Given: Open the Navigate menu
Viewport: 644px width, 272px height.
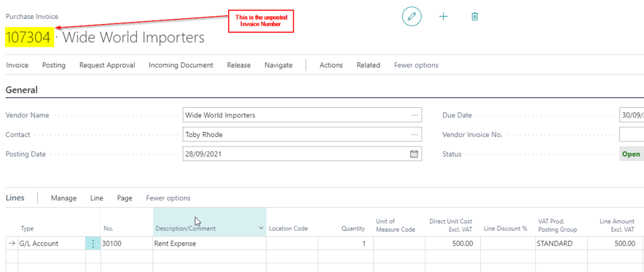Looking at the screenshot, I should pyautogui.click(x=278, y=65).
